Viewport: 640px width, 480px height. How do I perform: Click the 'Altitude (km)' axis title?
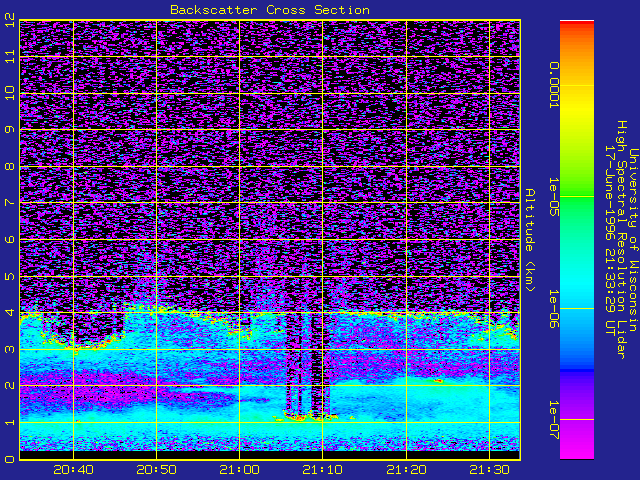click(529, 240)
